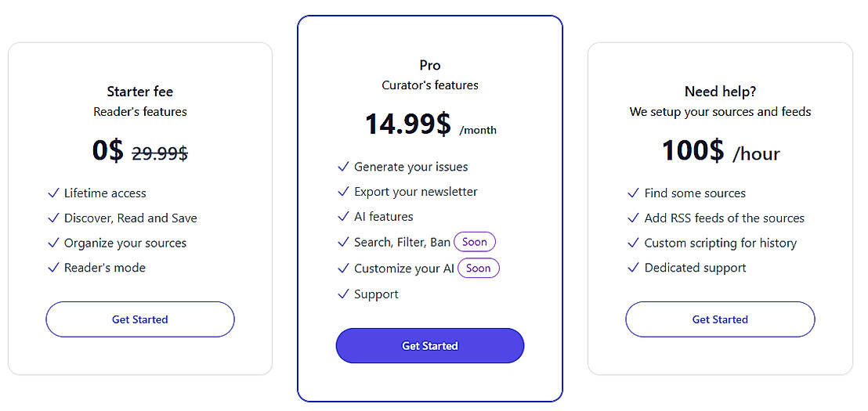The image size is (868, 411).
Task: Click checkmark icon next to AI features
Action: [x=343, y=217]
